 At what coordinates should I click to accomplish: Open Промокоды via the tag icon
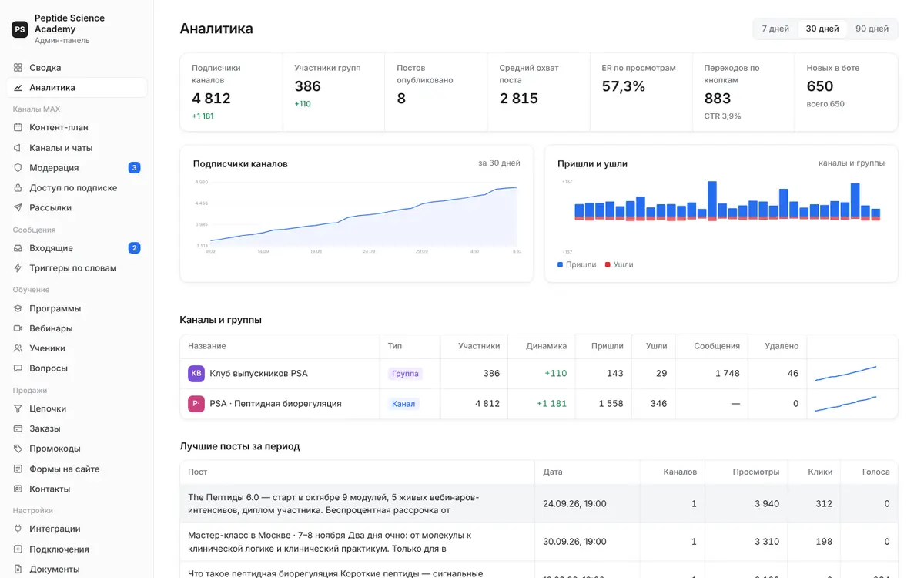tap(18, 449)
